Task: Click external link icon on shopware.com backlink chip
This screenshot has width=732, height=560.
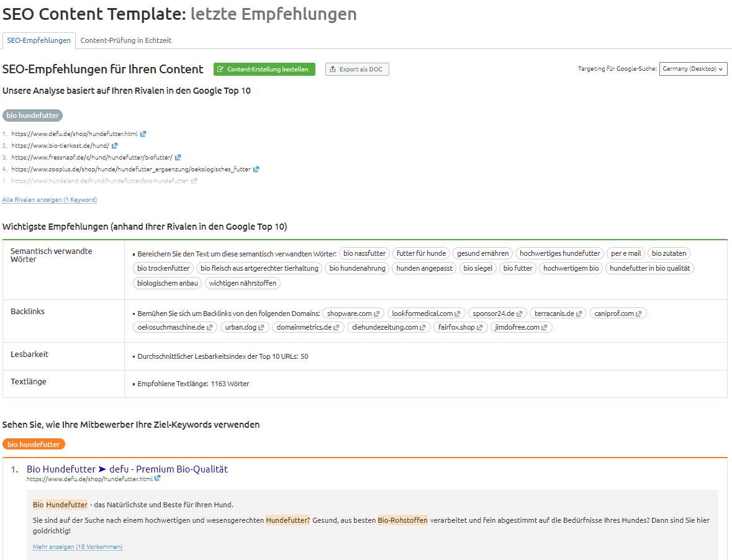Action: coord(377,312)
